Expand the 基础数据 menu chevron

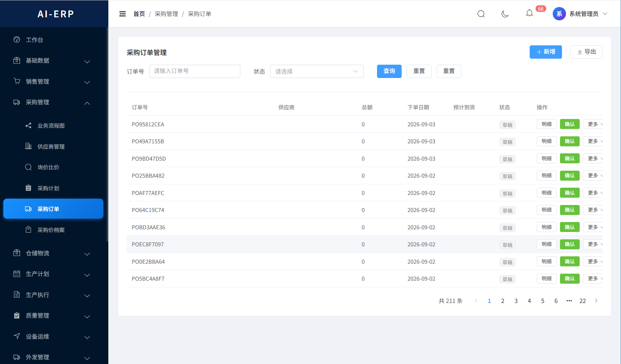pos(87,62)
